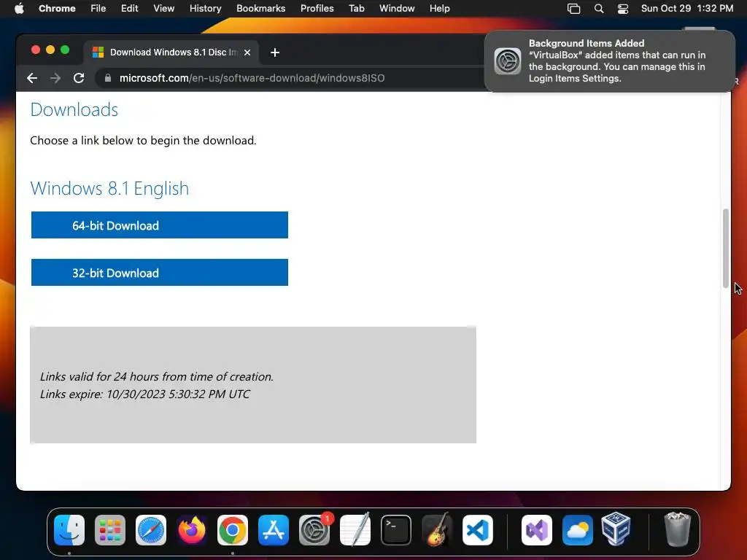Screen dimensions: 747x560
Task: Open the Background Items Added notification
Action: (610, 61)
